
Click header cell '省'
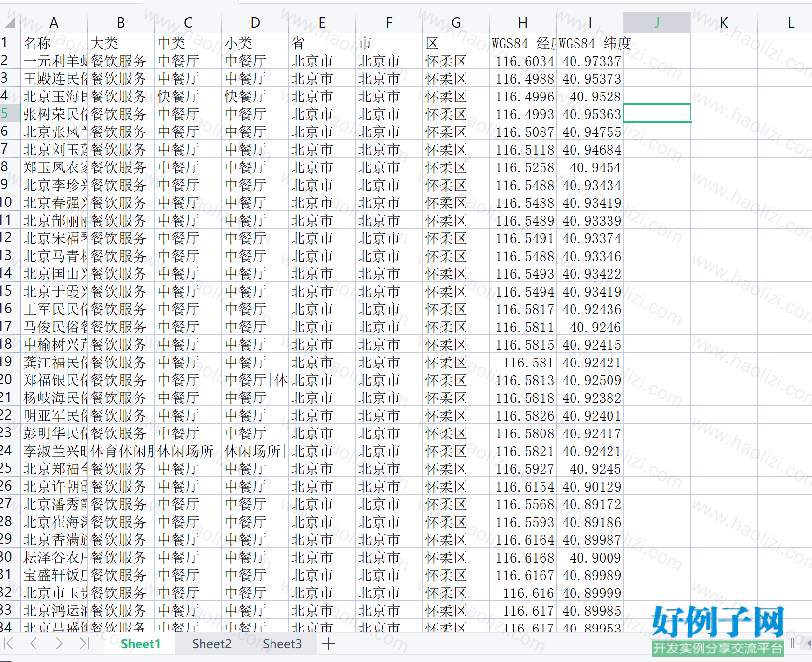point(322,43)
